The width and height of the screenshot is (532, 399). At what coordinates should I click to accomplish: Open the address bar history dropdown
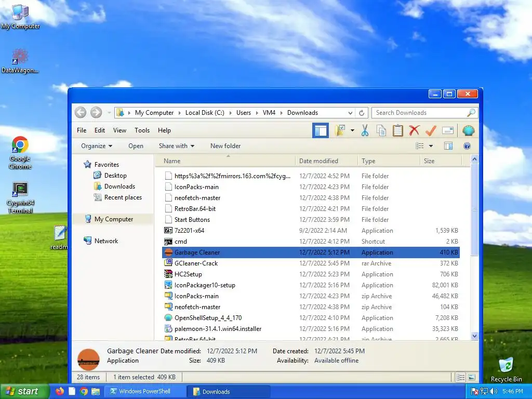tap(350, 113)
